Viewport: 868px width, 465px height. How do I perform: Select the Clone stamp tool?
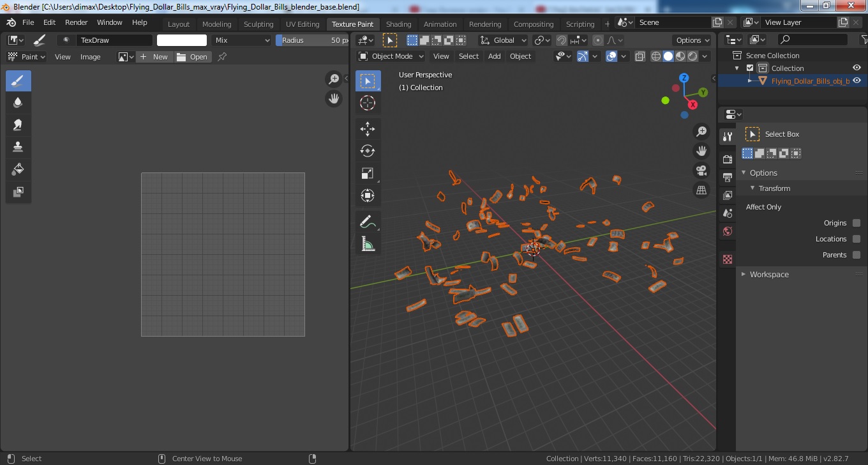(x=18, y=147)
